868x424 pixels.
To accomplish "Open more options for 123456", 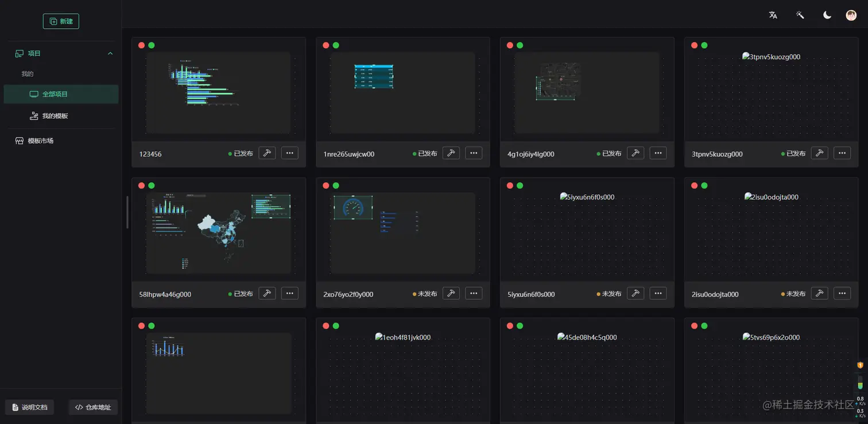I will [x=289, y=153].
